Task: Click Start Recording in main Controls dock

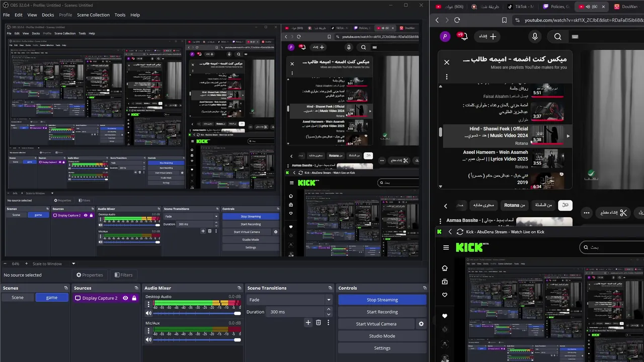Action: click(382, 312)
